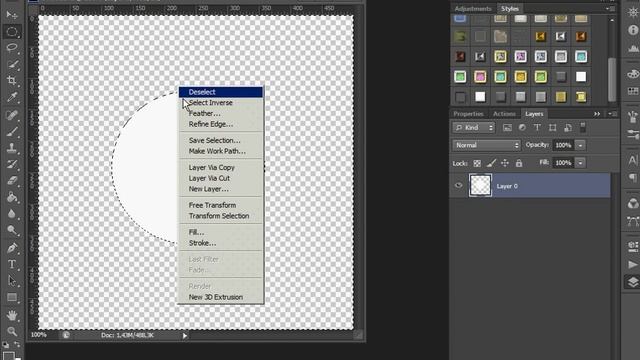Select the Paint Bucket tool
This screenshot has width=640, height=360.
pyautogui.click(x=12, y=197)
